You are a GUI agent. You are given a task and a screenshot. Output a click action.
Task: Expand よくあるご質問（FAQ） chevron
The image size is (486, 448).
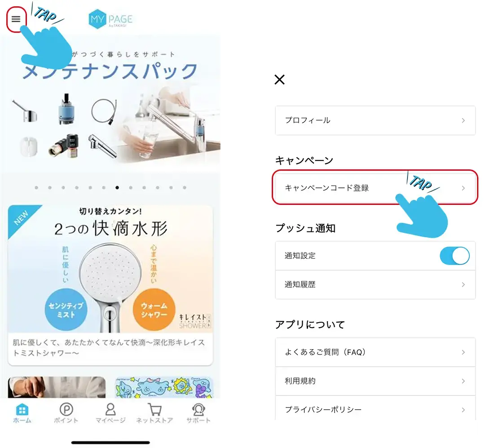463,352
